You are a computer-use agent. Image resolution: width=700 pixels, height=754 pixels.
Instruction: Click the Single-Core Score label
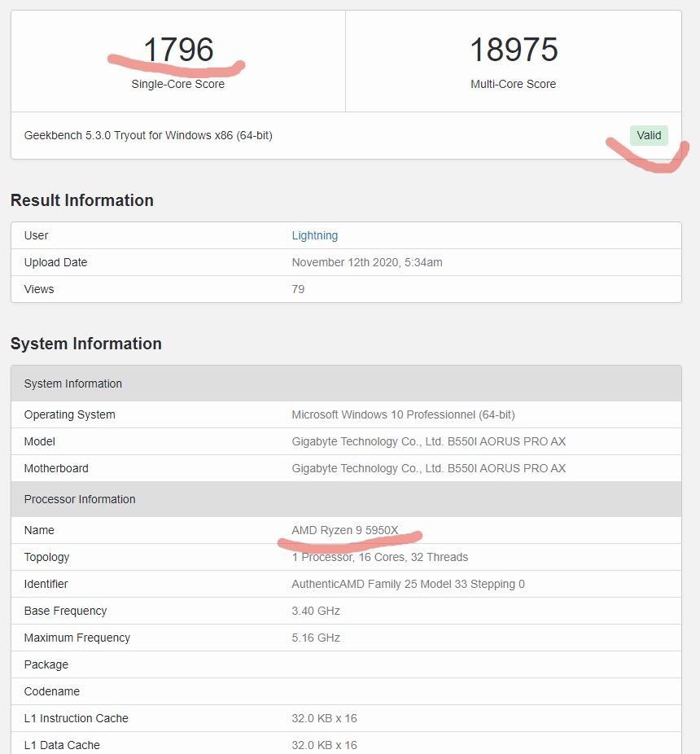coord(178,84)
